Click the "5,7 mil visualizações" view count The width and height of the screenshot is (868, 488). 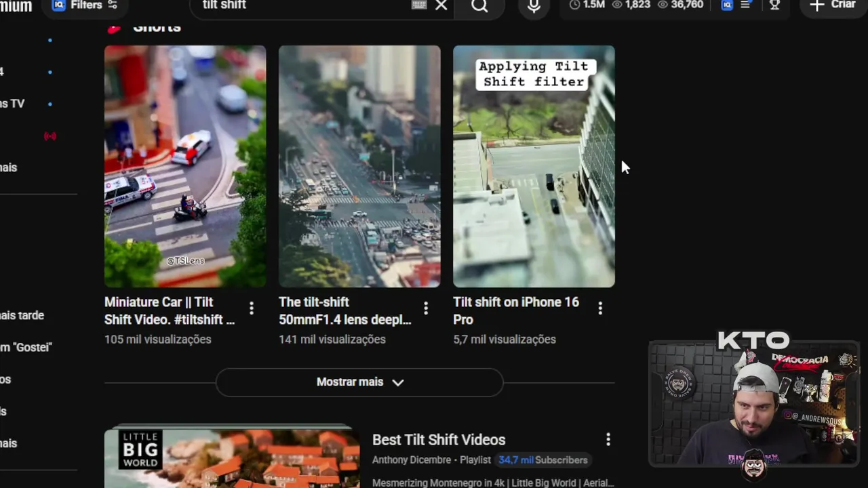point(505,340)
